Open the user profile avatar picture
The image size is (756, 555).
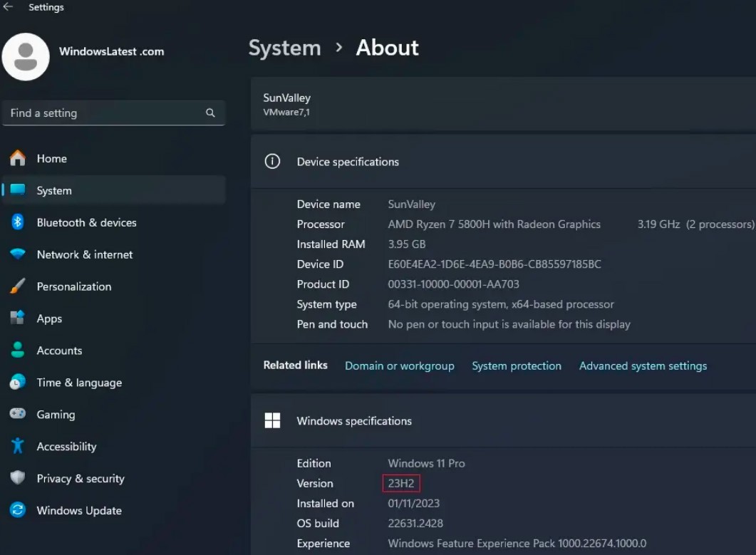26,57
